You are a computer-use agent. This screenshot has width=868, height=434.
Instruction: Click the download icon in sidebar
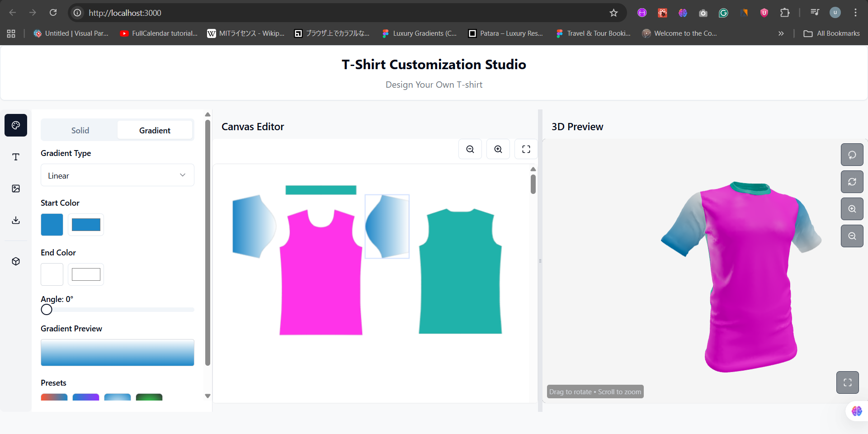16,220
